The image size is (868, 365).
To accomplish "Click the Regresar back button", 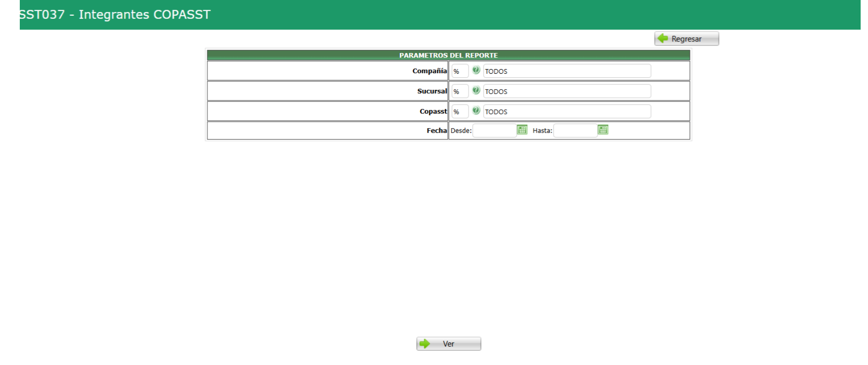I will [x=686, y=39].
